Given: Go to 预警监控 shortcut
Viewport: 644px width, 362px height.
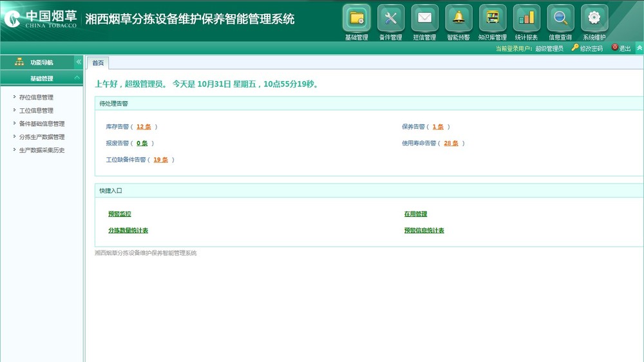Looking at the screenshot, I should coord(120,214).
